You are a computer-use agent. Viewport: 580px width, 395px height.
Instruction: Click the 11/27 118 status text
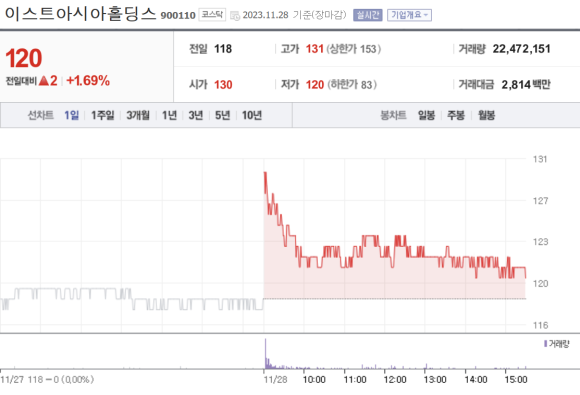(x=47, y=379)
